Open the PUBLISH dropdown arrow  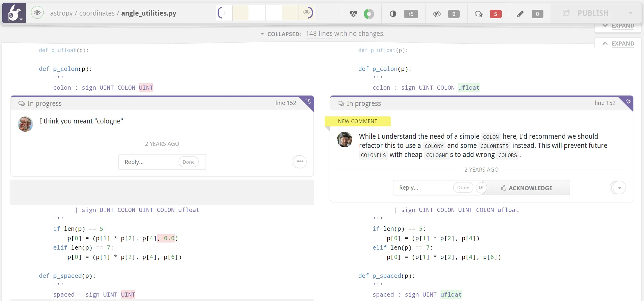click(630, 13)
